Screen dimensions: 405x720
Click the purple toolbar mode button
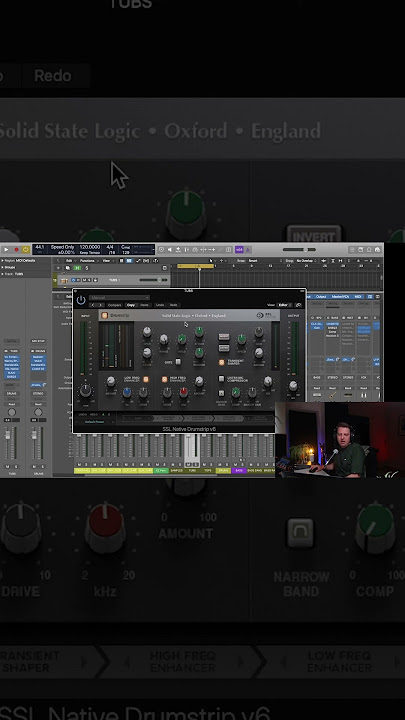point(239,249)
